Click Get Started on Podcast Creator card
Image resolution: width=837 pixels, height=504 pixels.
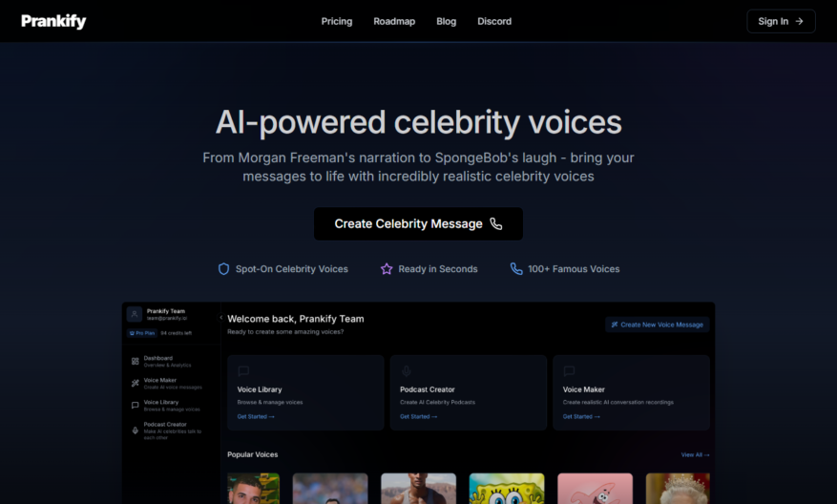[418, 416]
